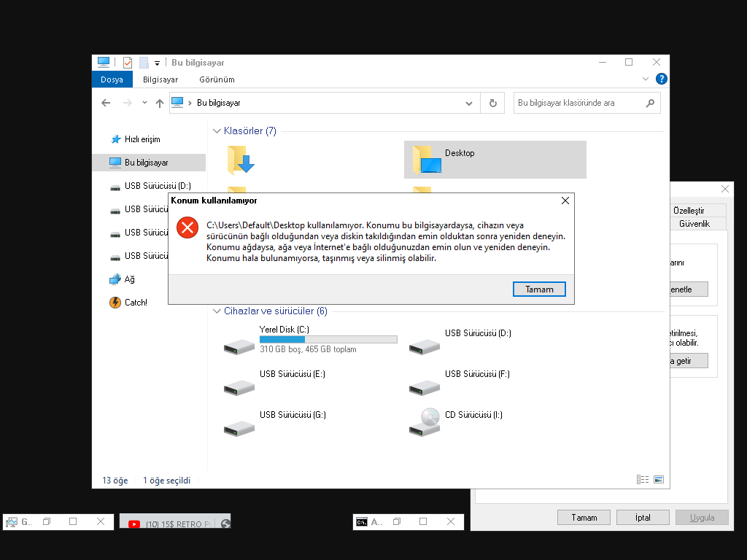Click the Yerel Disk (C:) space usage bar
The height and width of the screenshot is (560, 747).
(x=328, y=340)
